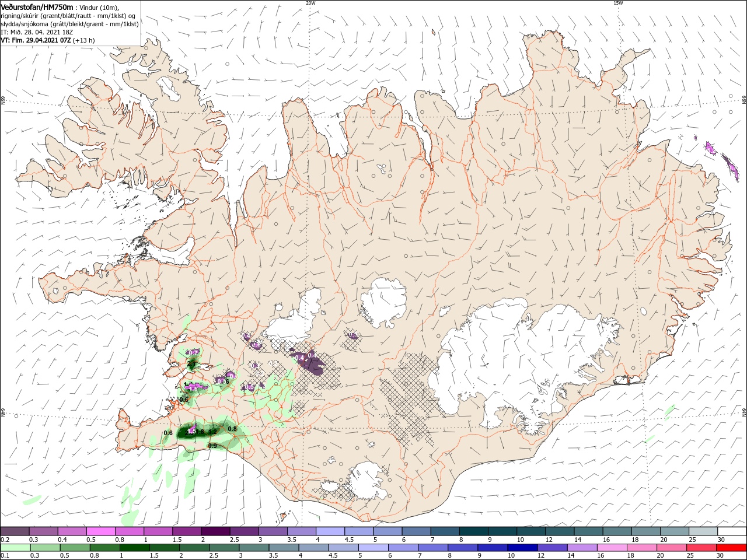Viewport: 747px width, 560px height.
Task: Pick snow legend swatch between 10 and 12
Action: 531,531
